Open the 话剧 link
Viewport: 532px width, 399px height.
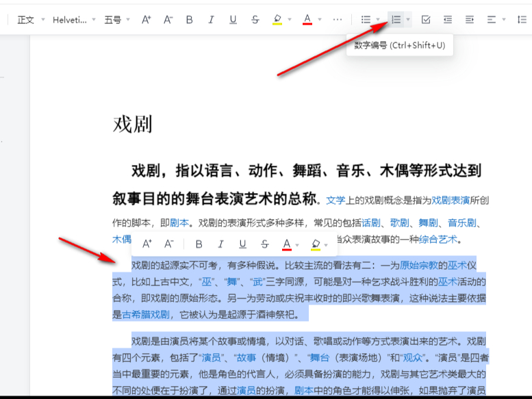click(x=371, y=222)
